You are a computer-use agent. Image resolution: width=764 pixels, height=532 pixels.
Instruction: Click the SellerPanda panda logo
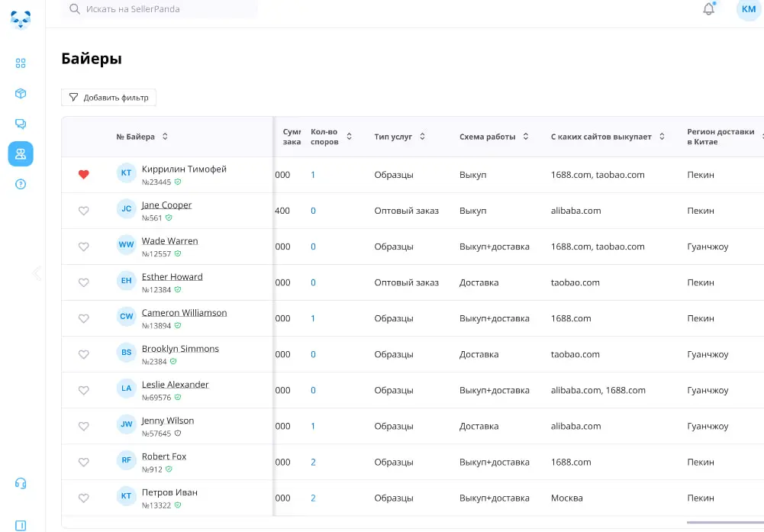click(x=21, y=18)
